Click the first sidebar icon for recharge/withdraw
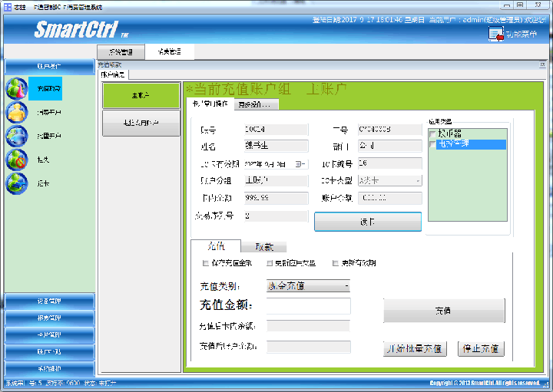 point(17,89)
